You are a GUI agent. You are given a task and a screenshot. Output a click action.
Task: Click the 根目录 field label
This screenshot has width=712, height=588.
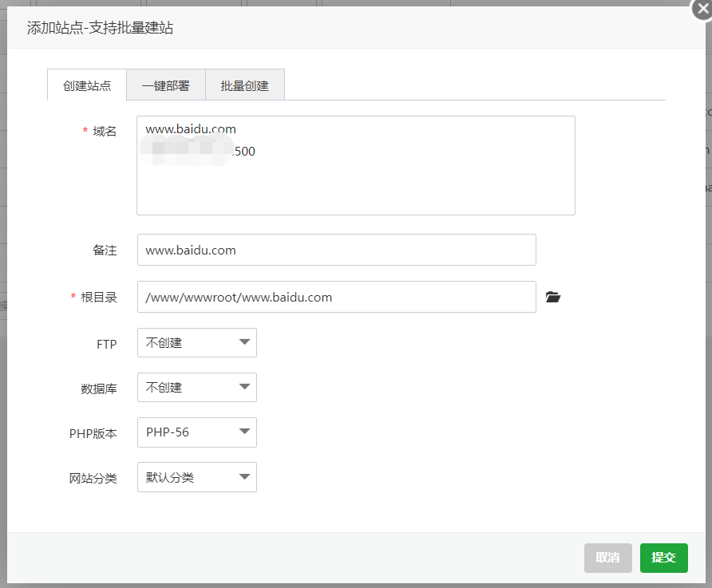pyautogui.click(x=99, y=297)
